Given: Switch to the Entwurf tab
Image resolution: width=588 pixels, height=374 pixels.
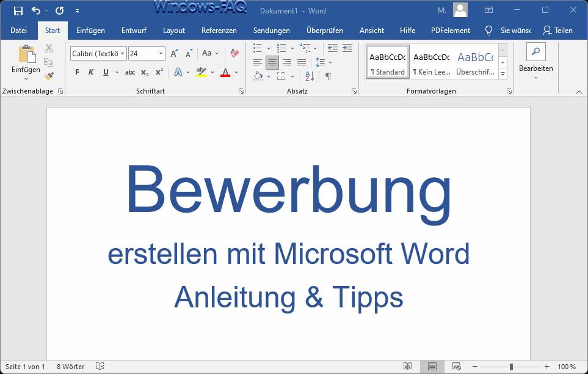Looking at the screenshot, I should 134,31.
